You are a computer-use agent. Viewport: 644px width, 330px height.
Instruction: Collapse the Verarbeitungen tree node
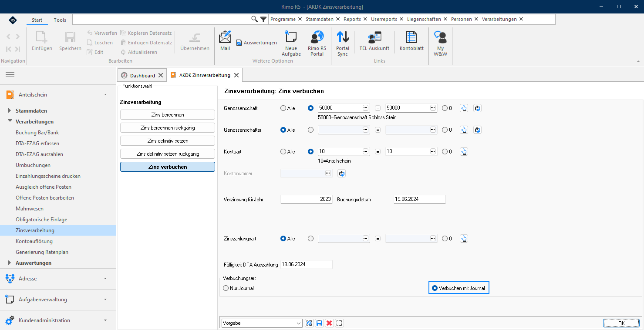click(x=10, y=121)
